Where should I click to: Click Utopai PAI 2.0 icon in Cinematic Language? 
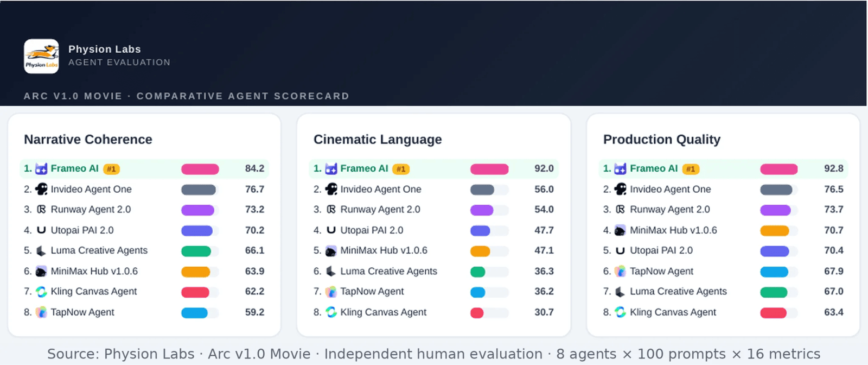click(331, 230)
